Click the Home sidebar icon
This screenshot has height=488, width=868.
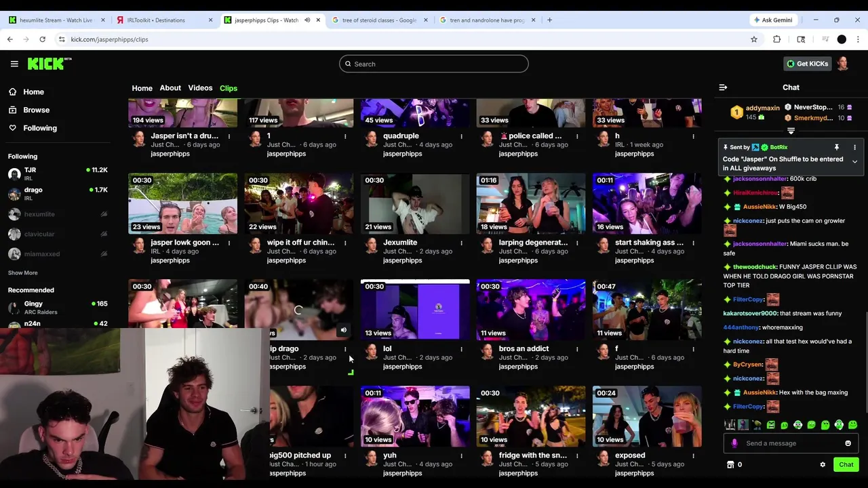(13, 92)
